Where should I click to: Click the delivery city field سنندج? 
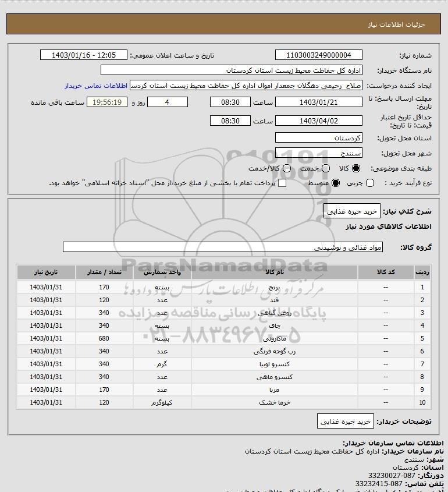[x=318, y=153]
